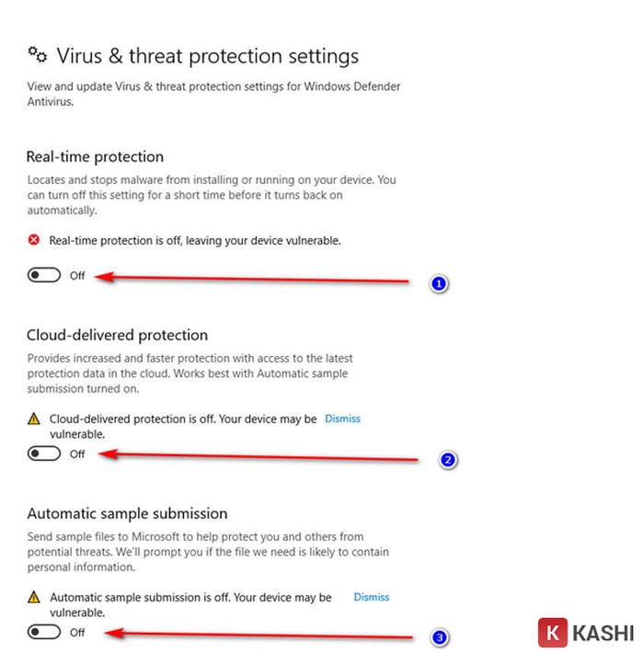Turn on the Real-time protection toggle

[x=43, y=275]
